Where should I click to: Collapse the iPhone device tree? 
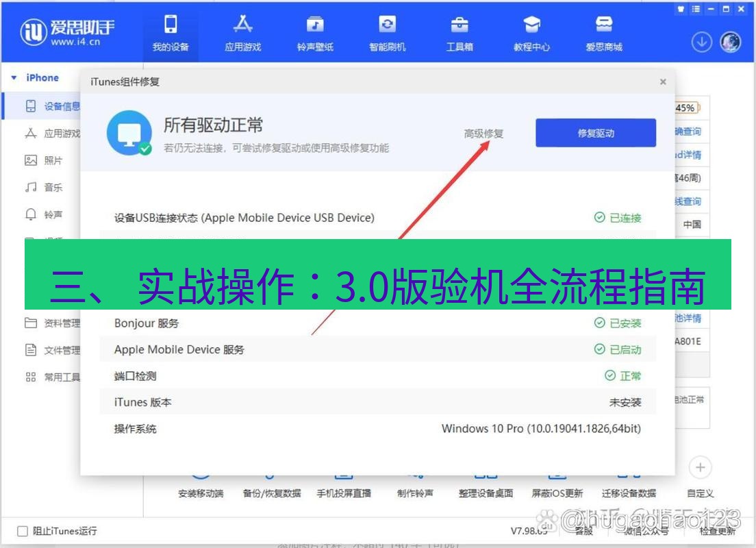pyautogui.click(x=14, y=77)
